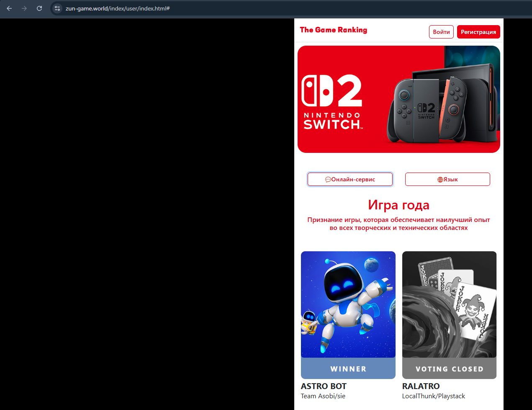The image size is (532, 410).
Task: Click the LocalThunk/Playstack developer text
Action: (433, 396)
